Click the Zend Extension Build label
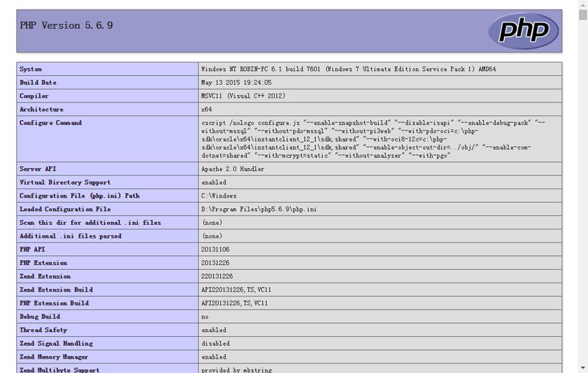This screenshot has width=588, height=373. pos(56,290)
